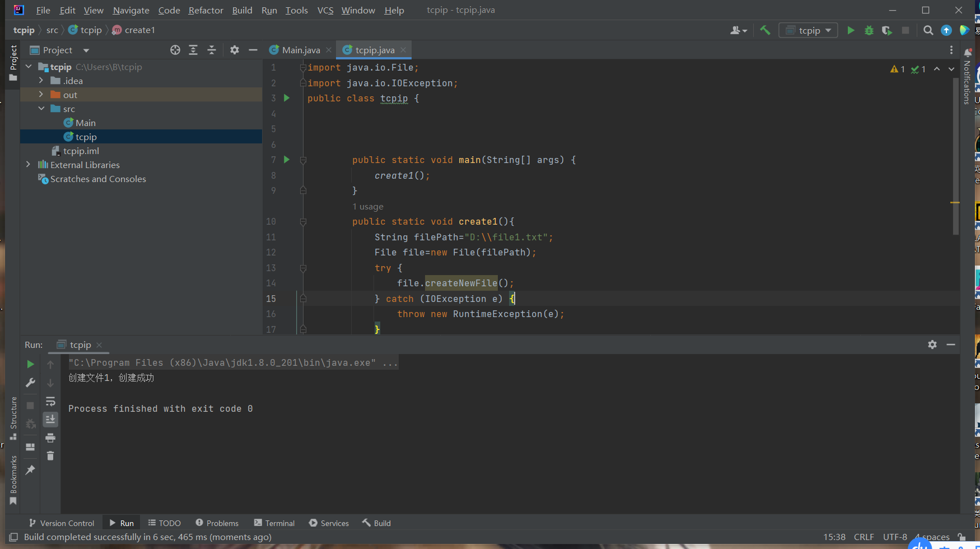This screenshot has height=549, width=980.
Task: Expand the .idea folder in project tree
Action: tap(41, 81)
